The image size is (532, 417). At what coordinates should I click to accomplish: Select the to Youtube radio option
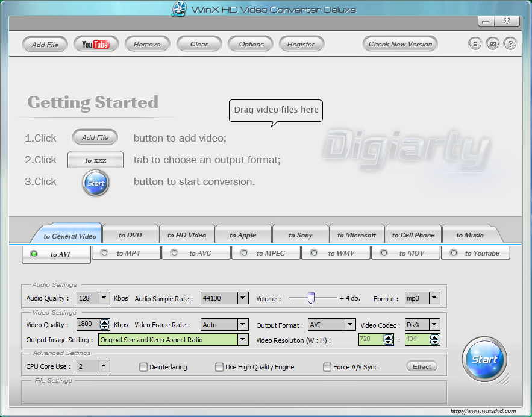(454, 253)
